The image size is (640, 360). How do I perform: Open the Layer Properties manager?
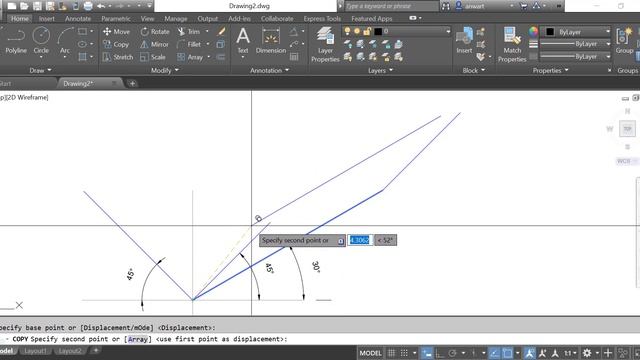325,45
